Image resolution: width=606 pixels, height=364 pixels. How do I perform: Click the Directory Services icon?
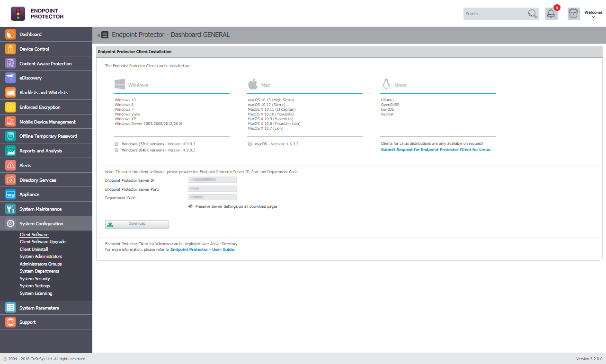[10, 180]
